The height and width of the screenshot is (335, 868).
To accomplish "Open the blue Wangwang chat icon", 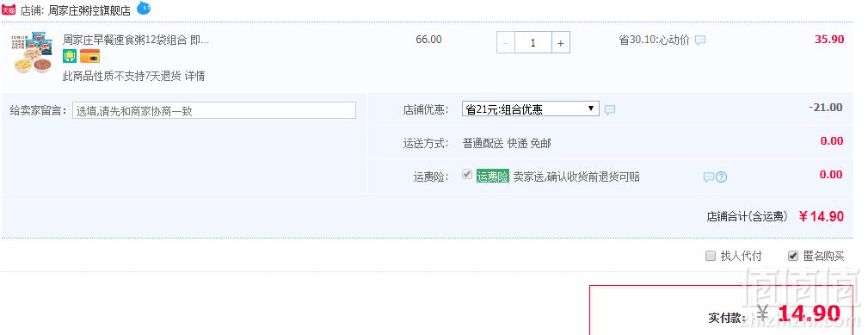I will [144, 9].
